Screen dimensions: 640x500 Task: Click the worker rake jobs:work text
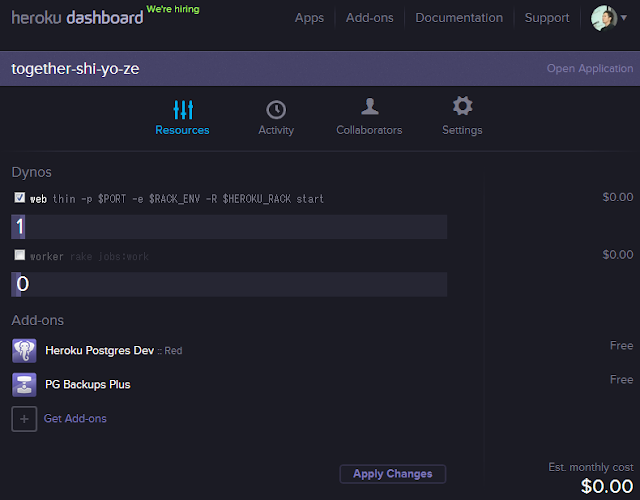89,257
